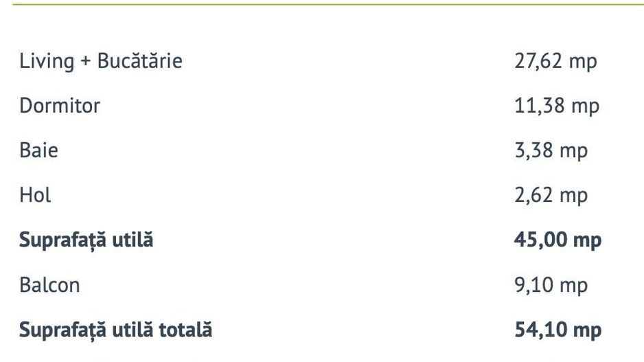Select the 2,62 mp value

(551, 195)
